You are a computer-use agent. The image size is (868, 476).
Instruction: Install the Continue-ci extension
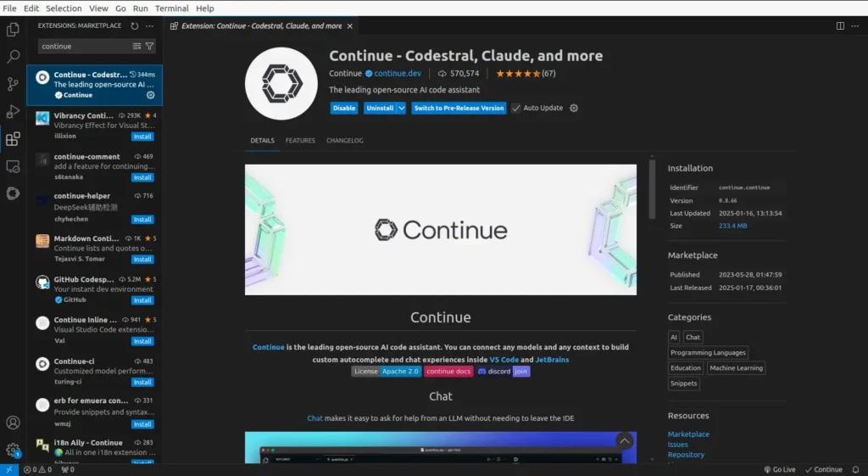[x=142, y=383]
